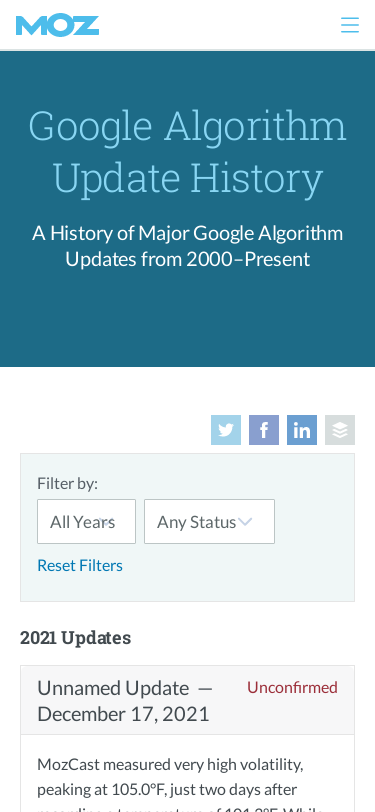Share page via LinkedIn icon
The width and height of the screenshot is (375, 812).
pos(302,430)
